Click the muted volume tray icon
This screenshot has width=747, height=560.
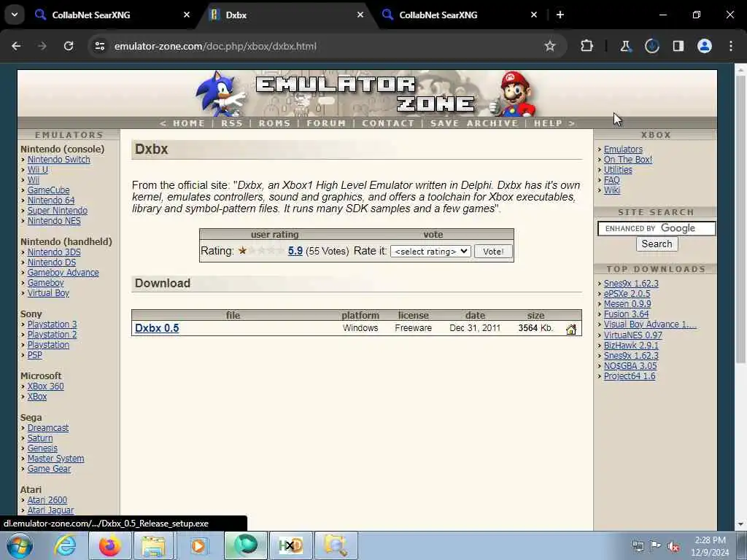[x=673, y=546]
